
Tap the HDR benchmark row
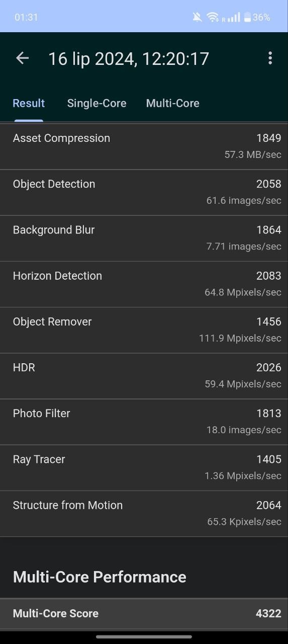(x=144, y=376)
